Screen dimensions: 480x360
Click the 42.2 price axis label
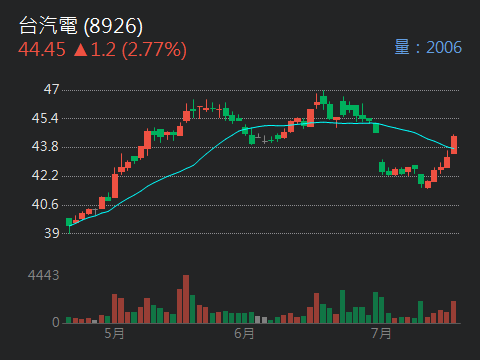pos(45,175)
